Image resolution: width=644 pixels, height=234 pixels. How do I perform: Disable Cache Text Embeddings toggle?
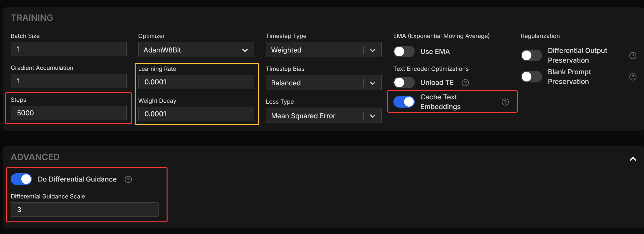point(404,102)
